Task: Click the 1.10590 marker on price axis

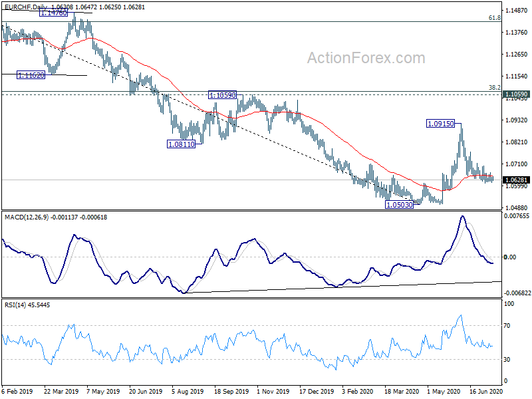Action: 516,94
